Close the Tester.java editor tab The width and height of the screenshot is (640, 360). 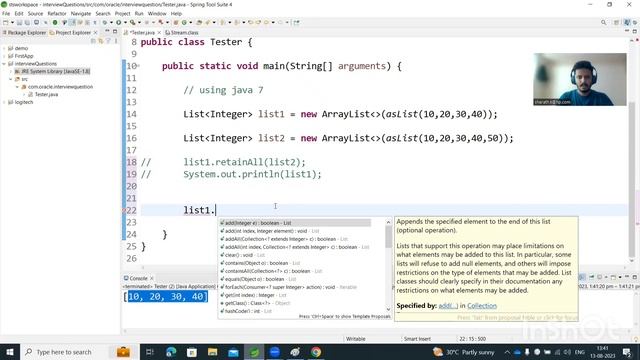point(159,32)
